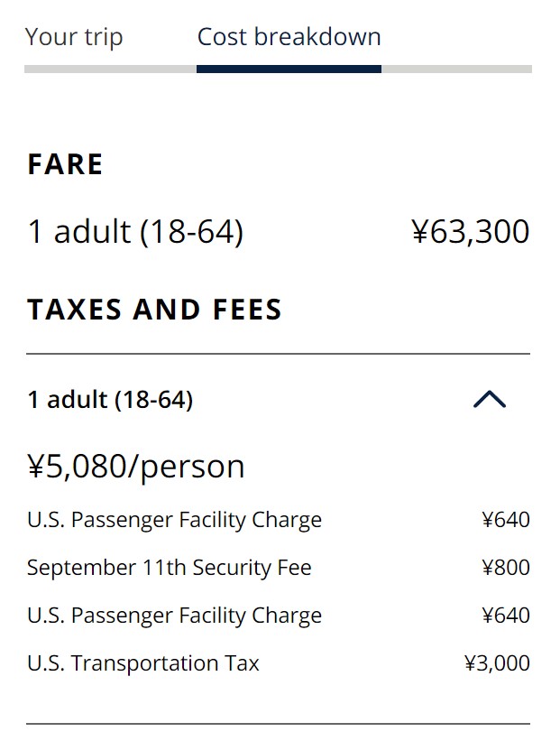Click Passenger Facility Charge above the Security Fee
This screenshot has height=741, width=560.
[174, 520]
